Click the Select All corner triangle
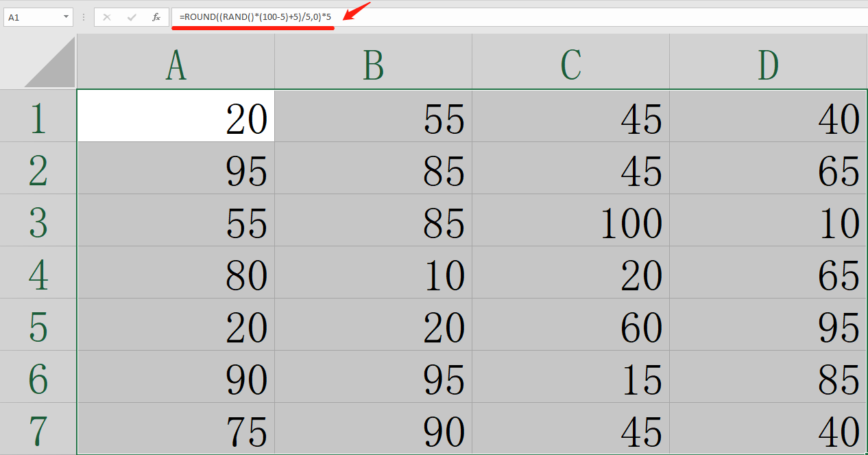 point(50,62)
